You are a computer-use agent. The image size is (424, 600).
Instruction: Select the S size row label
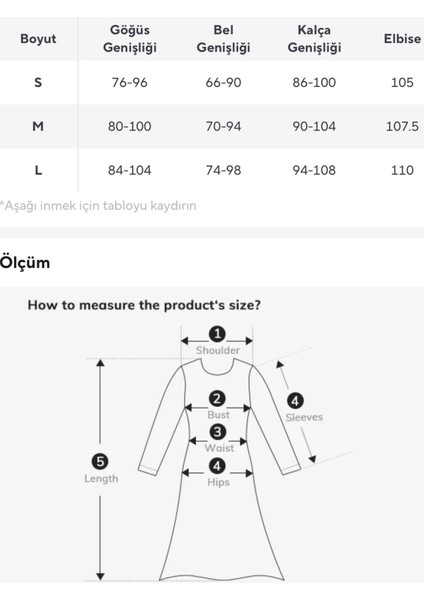tap(38, 82)
